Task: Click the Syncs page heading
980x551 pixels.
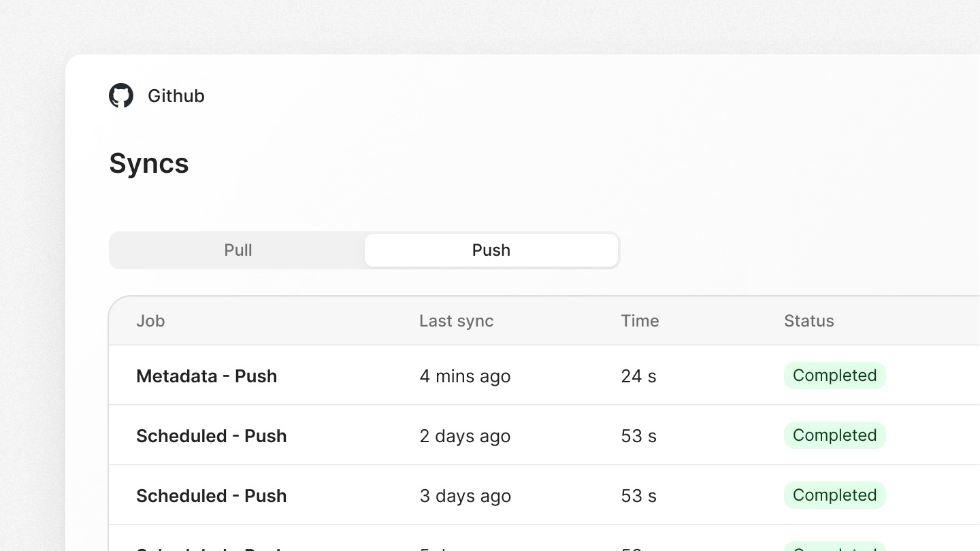Action: click(x=149, y=163)
